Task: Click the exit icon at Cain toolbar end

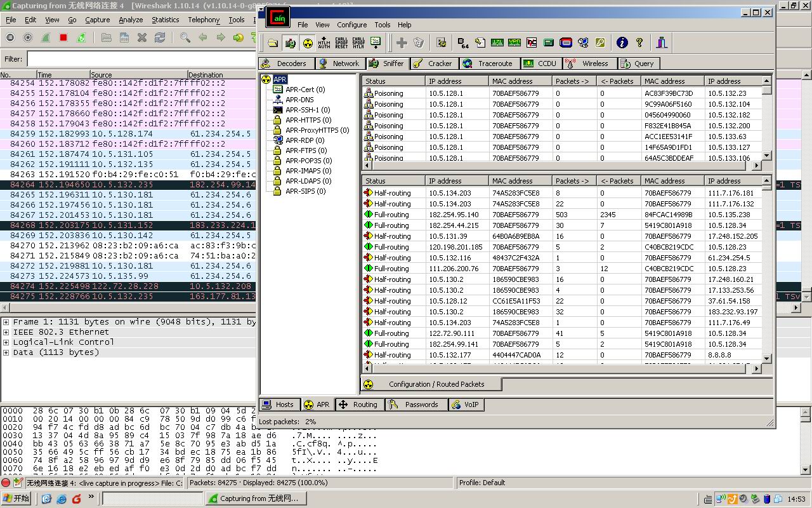Action: tap(662, 43)
